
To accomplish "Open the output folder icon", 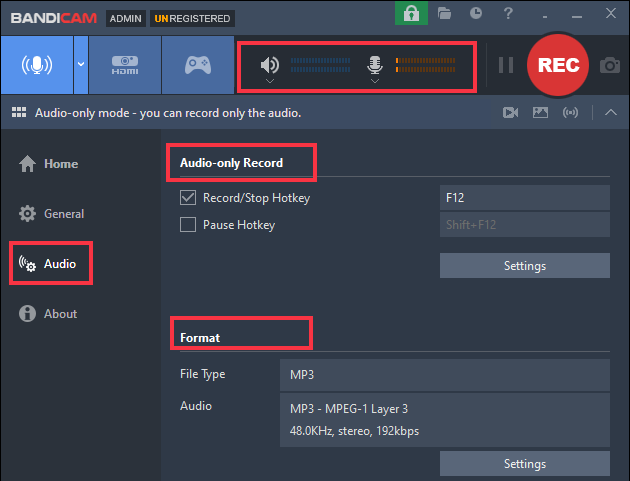I will (444, 14).
